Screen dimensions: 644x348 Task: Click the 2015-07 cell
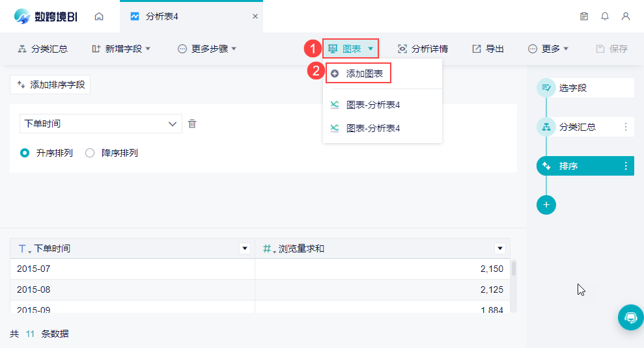click(132, 269)
